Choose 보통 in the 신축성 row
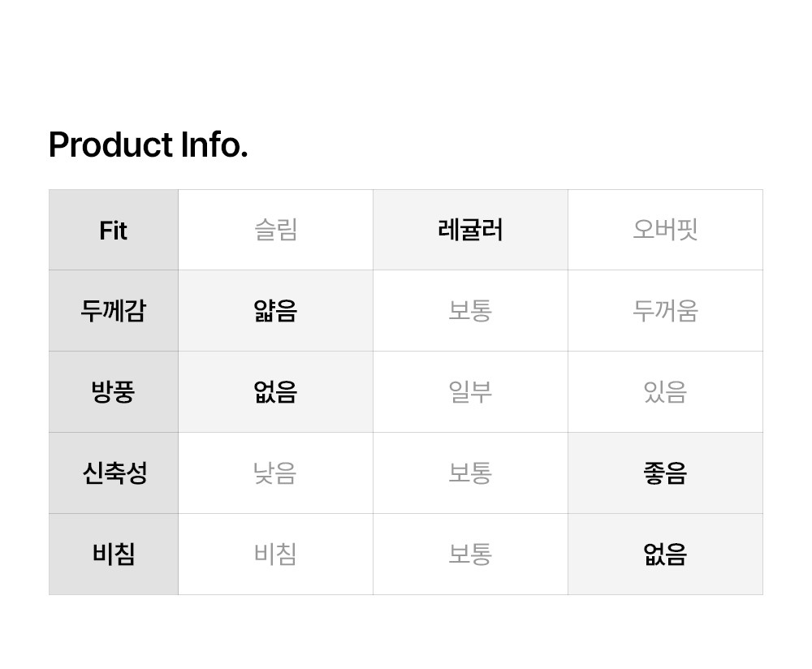 coord(470,473)
